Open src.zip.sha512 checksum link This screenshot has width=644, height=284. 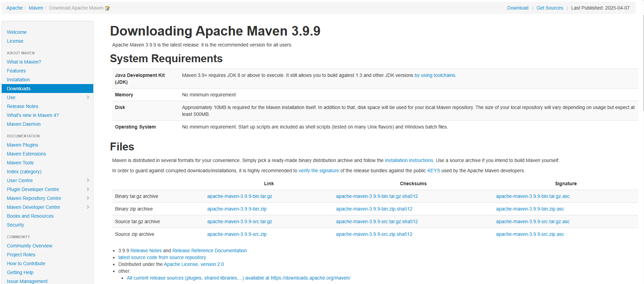374,234
